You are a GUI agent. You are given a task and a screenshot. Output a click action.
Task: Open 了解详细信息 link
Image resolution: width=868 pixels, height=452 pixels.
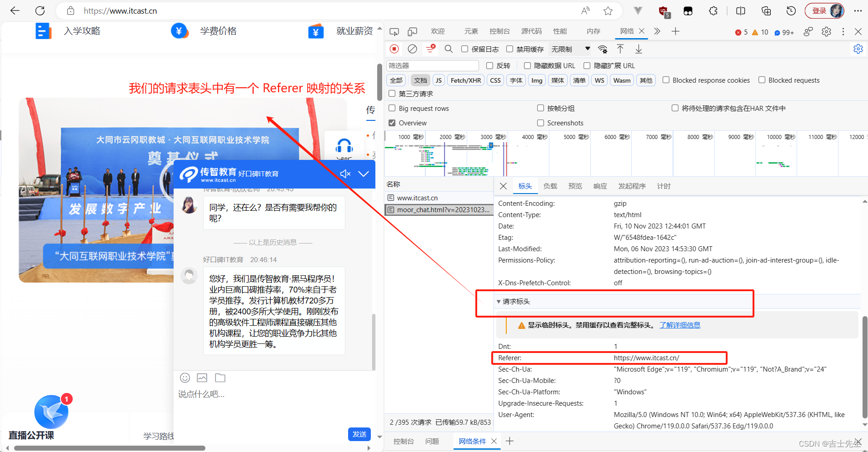coord(680,325)
